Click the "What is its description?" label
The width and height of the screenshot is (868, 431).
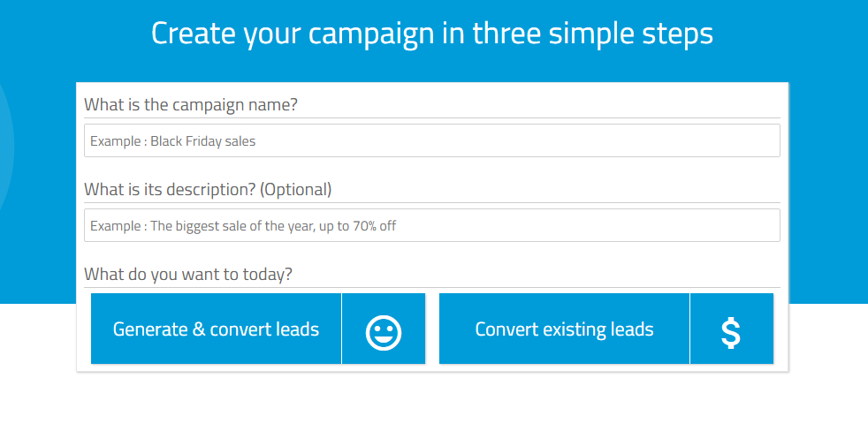click(170, 189)
